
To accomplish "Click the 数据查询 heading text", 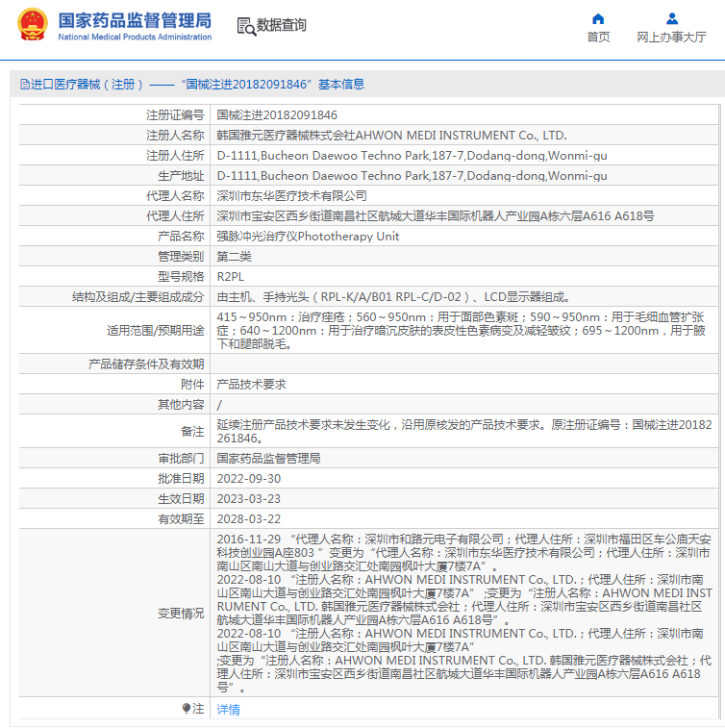I will click(282, 26).
